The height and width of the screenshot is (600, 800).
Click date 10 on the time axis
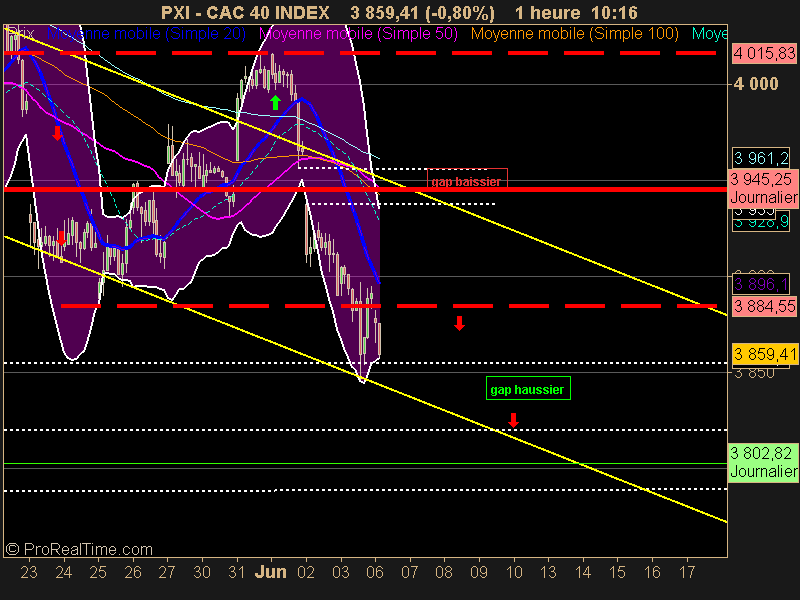tap(514, 572)
